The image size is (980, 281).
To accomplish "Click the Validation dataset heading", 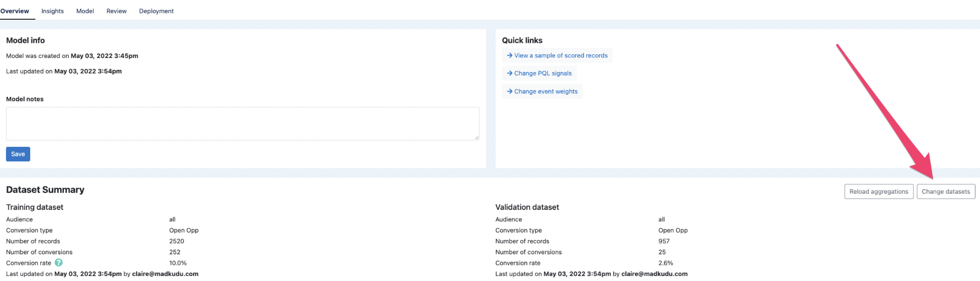I will pyautogui.click(x=527, y=207).
